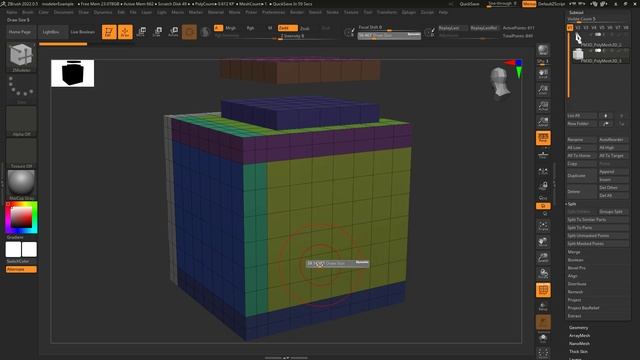Click the Zoom3D icon

pos(543,258)
